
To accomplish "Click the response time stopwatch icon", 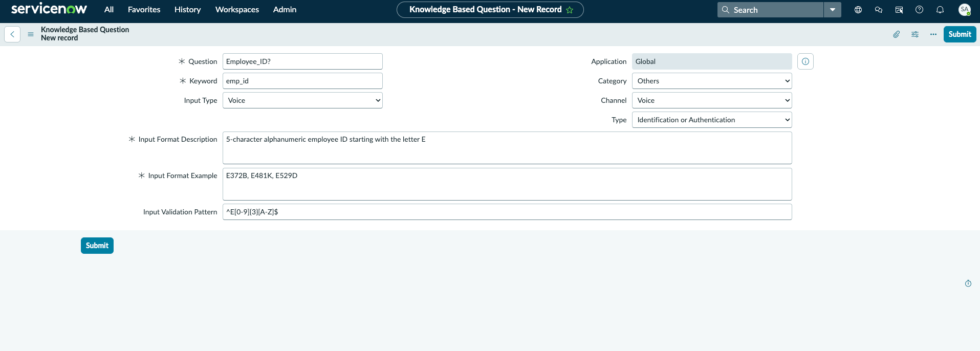I will [968, 283].
